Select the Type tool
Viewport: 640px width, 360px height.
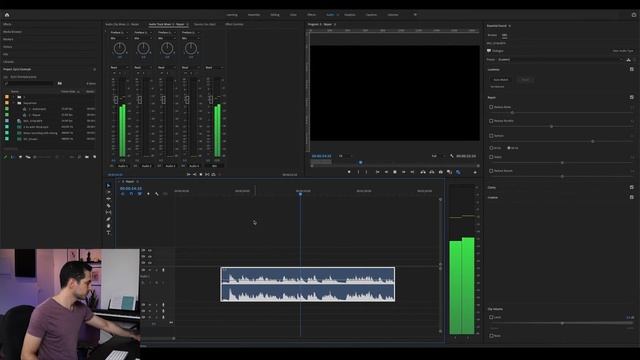(x=109, y=233)
